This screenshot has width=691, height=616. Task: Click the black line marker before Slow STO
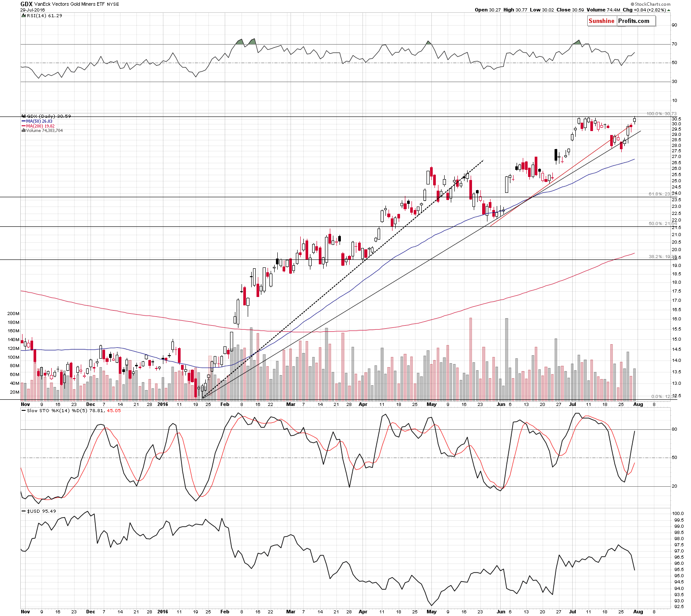point(24,410)
